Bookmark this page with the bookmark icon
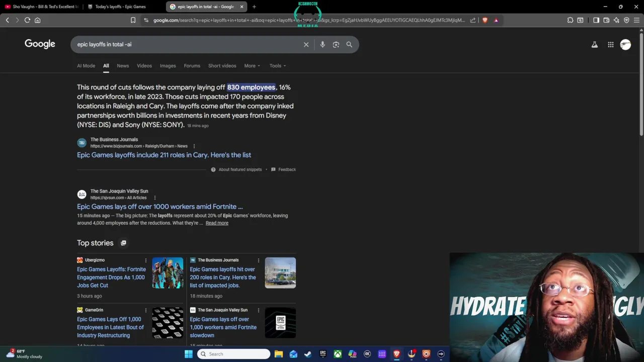Image resolution: width=644 pixels, height=362 pixels. [x=133, y=20]
